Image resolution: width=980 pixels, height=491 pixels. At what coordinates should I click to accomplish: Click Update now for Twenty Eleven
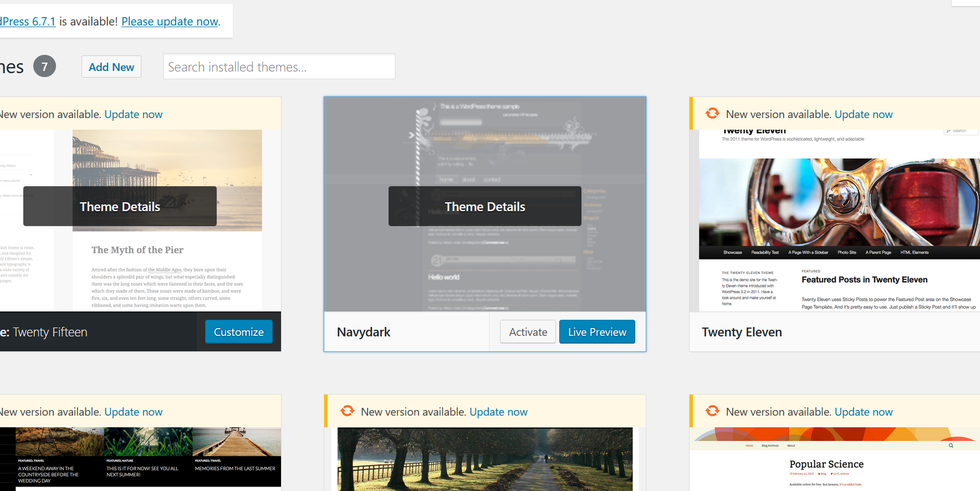pos(864,114)
